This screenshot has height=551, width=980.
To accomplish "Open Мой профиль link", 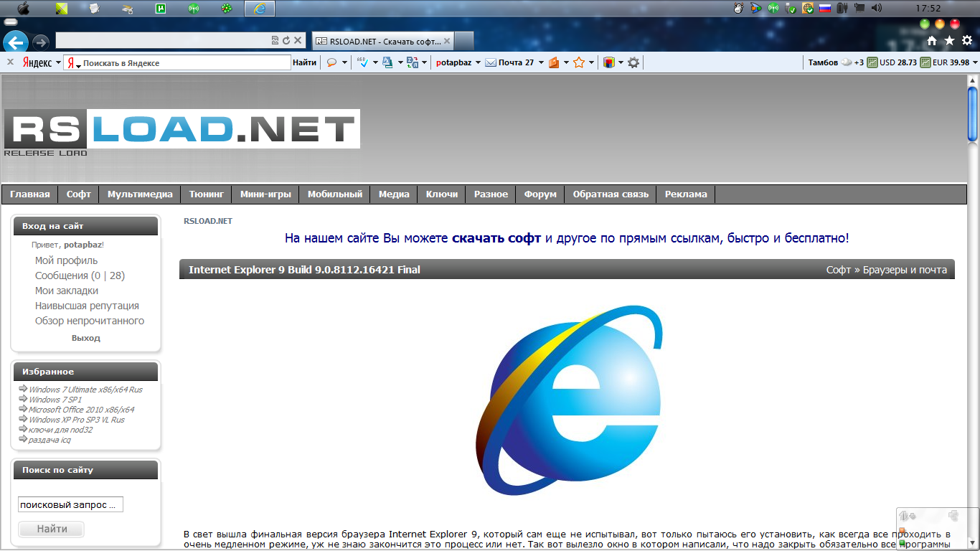I will coord(67,260).
